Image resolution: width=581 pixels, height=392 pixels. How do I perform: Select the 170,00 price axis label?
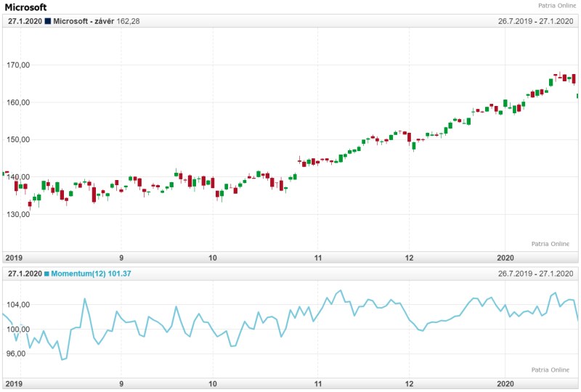[x=17, y=65]
